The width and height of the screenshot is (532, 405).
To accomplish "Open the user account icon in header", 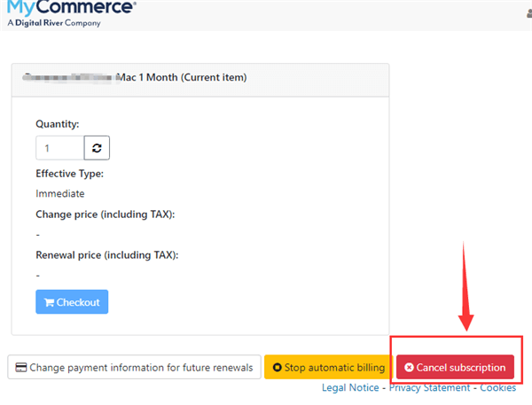I will coord(528,6).
